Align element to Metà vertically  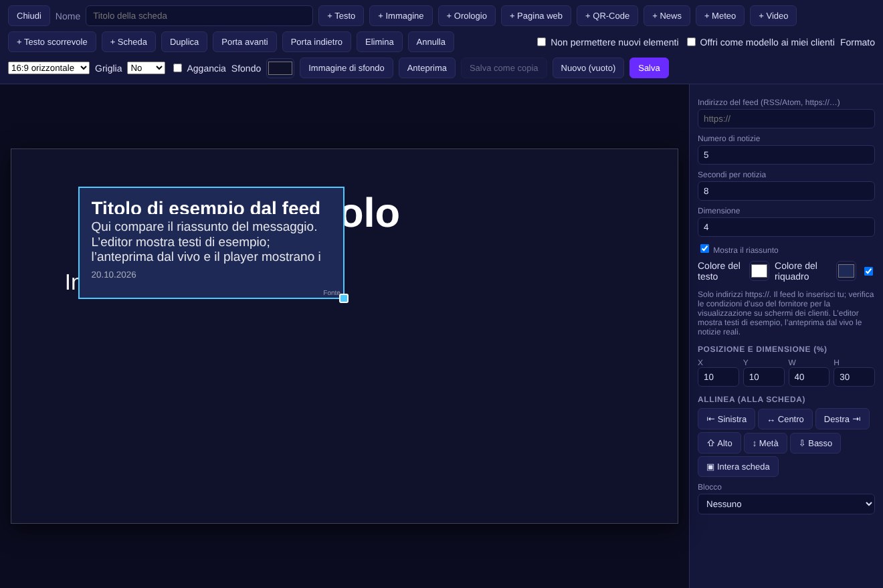click(765, 443)
